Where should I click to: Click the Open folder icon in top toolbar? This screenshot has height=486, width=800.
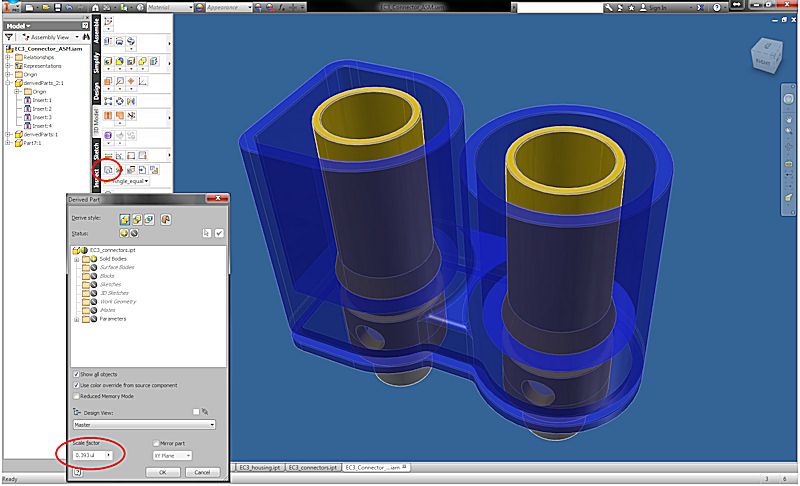coord(46,7)
